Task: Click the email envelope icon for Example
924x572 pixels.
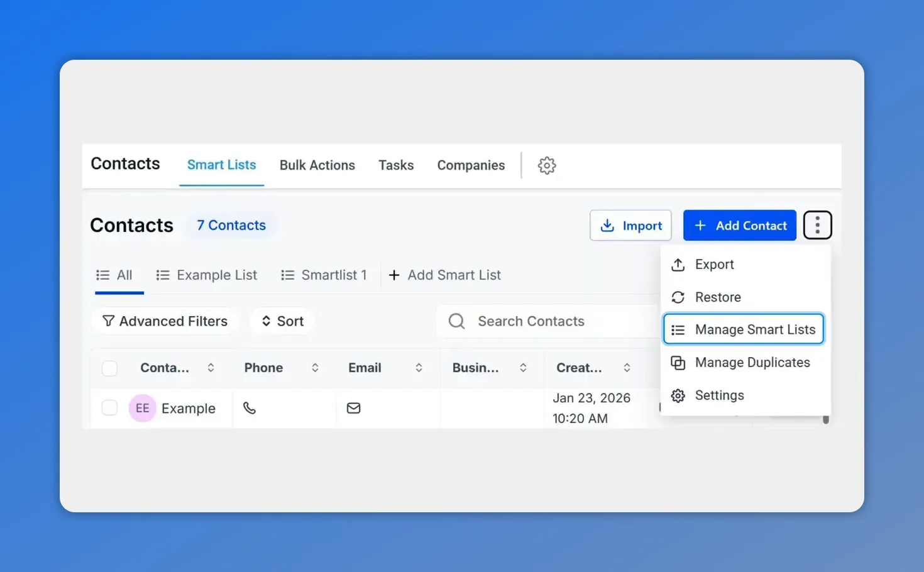Action: click(353, 408)
